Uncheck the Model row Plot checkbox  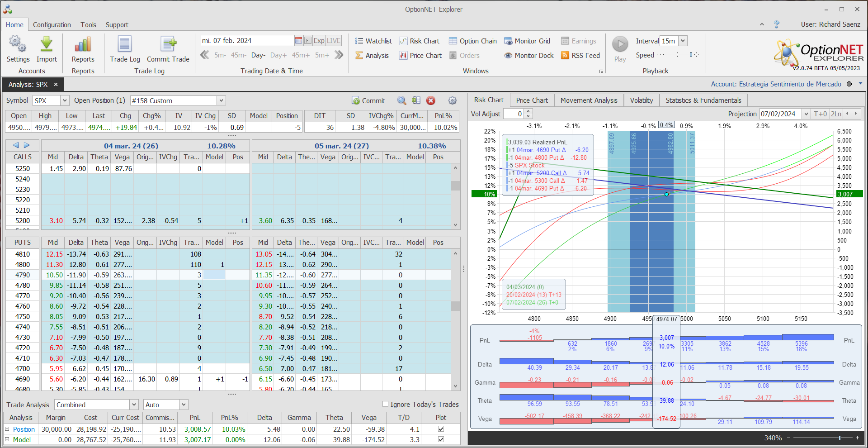pyautogui.click(x=441, y=439)
